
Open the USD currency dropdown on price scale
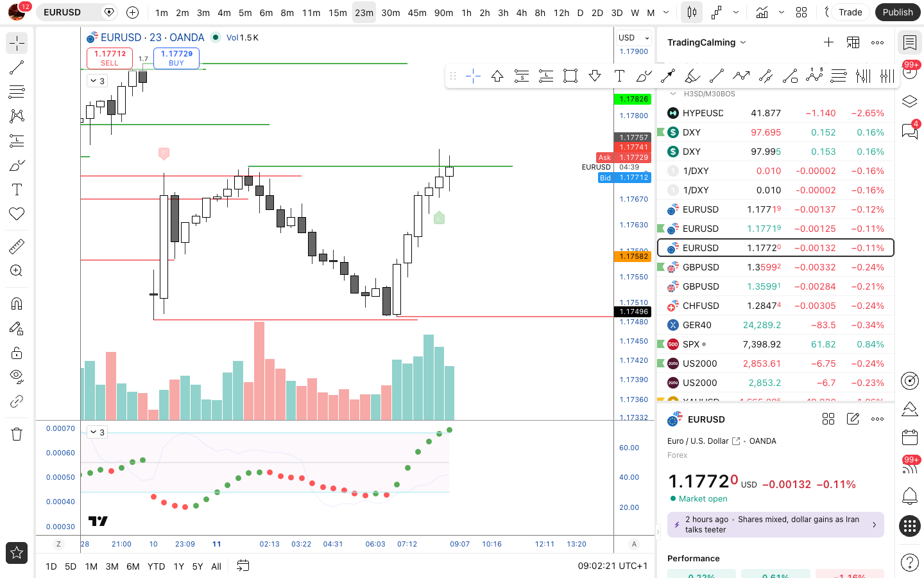[x=634, y=38]
